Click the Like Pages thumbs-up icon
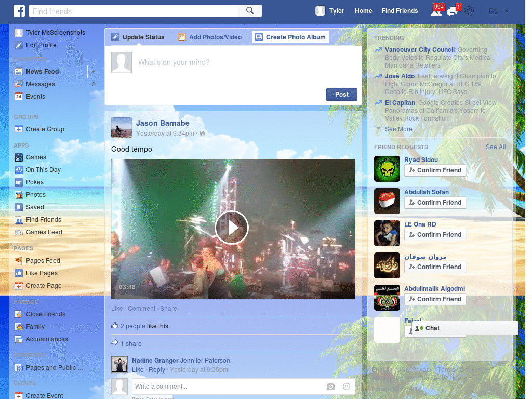 point(19,273)
